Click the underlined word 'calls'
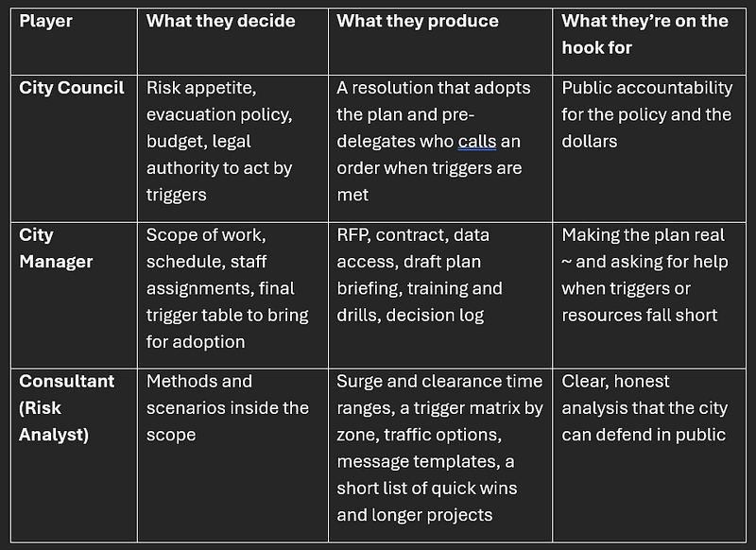Viewport: 756px width, 550px height. [x=477, y=141]
